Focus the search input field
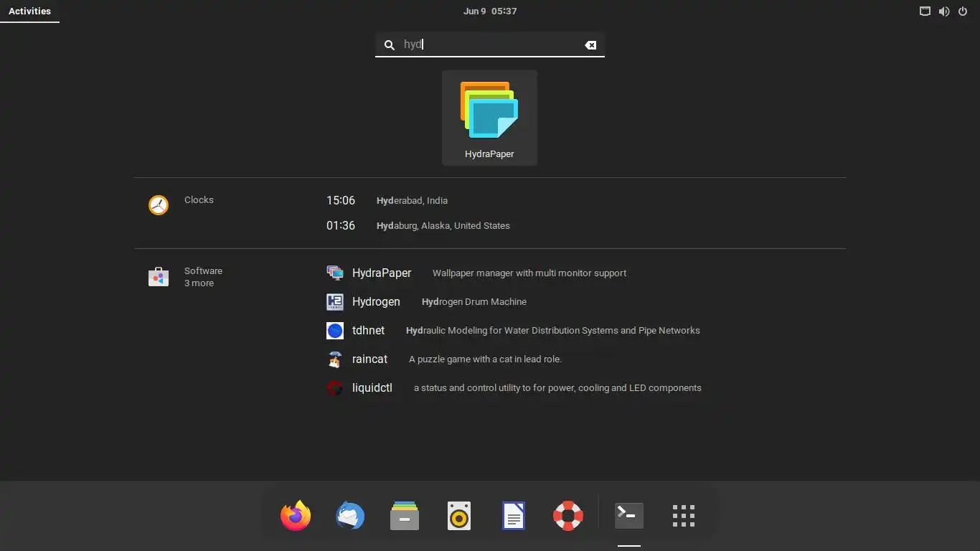 (x=490, y=44)
